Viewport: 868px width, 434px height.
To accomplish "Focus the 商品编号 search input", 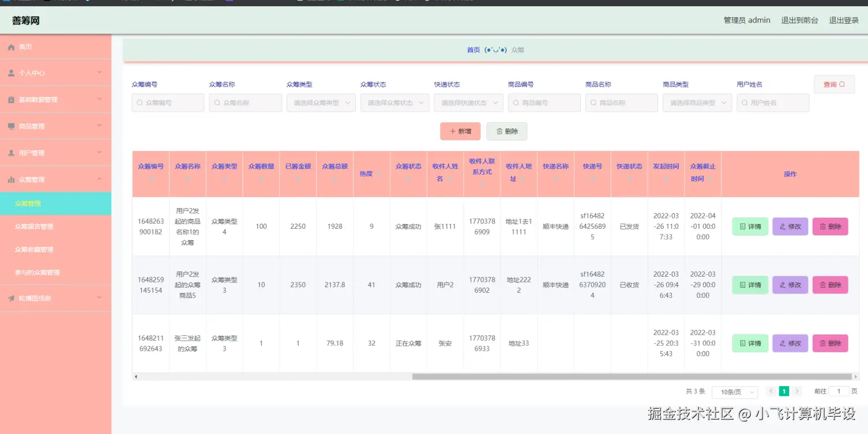I will click(544, 103).
